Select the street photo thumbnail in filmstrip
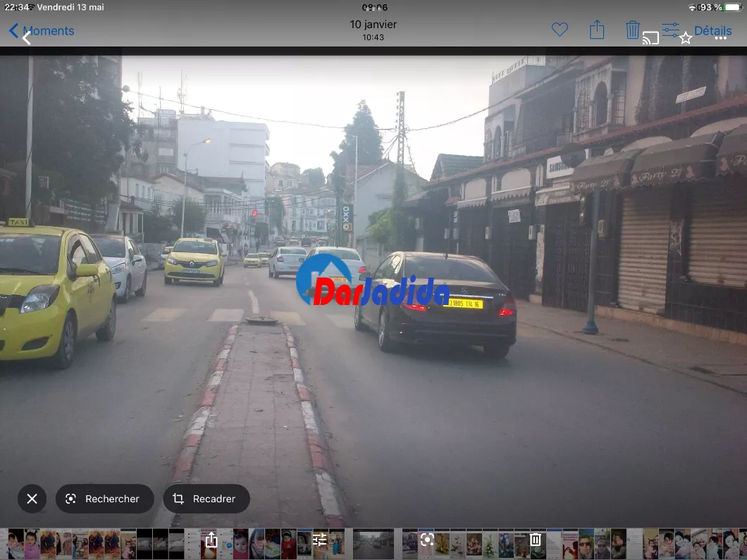 click(x=373, y=544)
